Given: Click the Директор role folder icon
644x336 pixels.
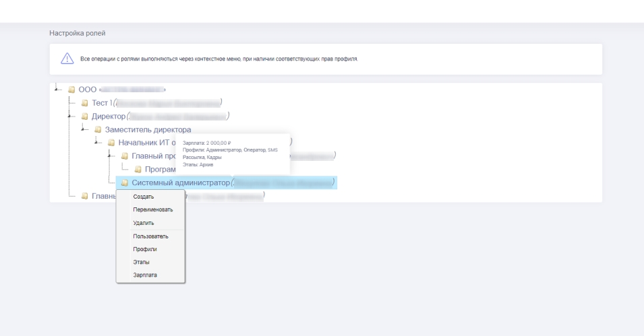Looking at the screenshot, I should tap(84, 116).
